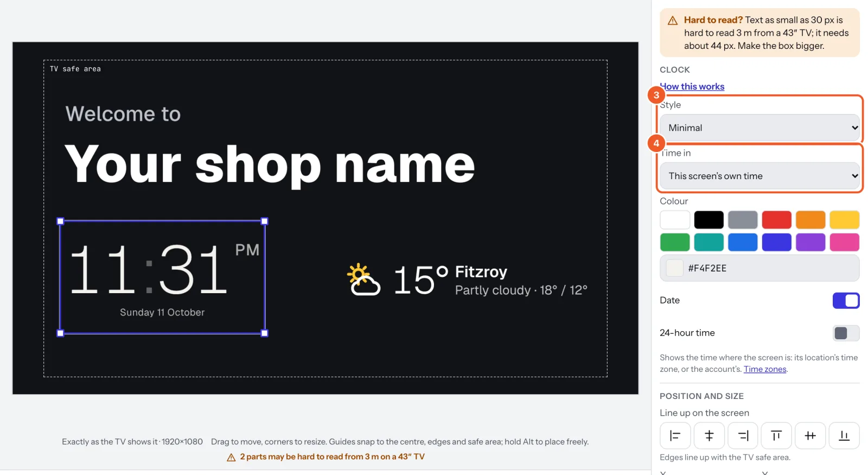
Task: Align clock to the right edge
Action: coord(743,435)
